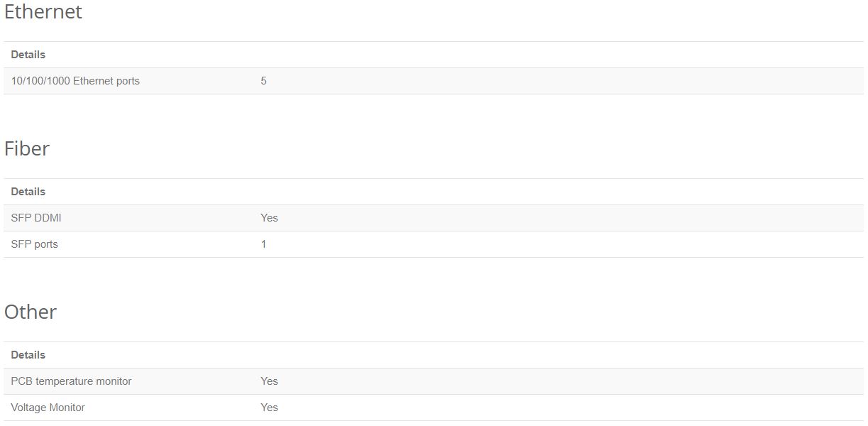Select the Voltage Monitor table row
Viewport: 868px width, 426px height.
click(434, 408)
